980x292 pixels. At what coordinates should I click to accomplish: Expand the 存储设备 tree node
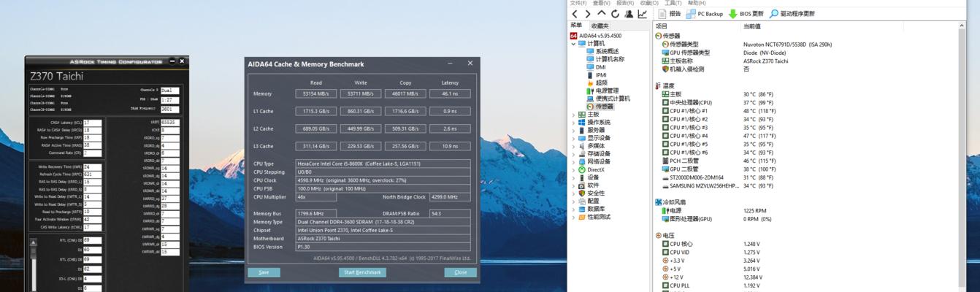point(573,154)
